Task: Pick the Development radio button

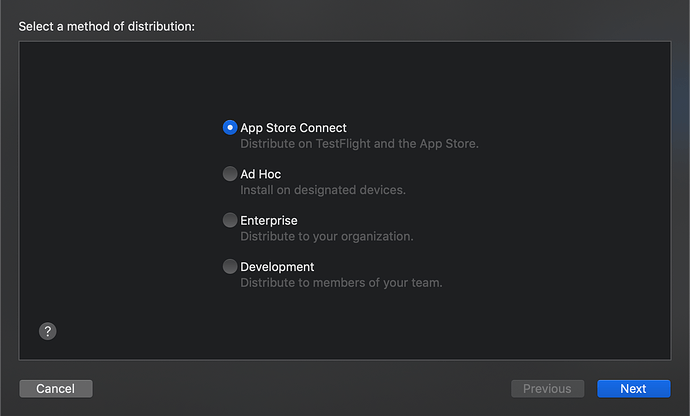Action: pyautogui.click(x=230, y=267)
